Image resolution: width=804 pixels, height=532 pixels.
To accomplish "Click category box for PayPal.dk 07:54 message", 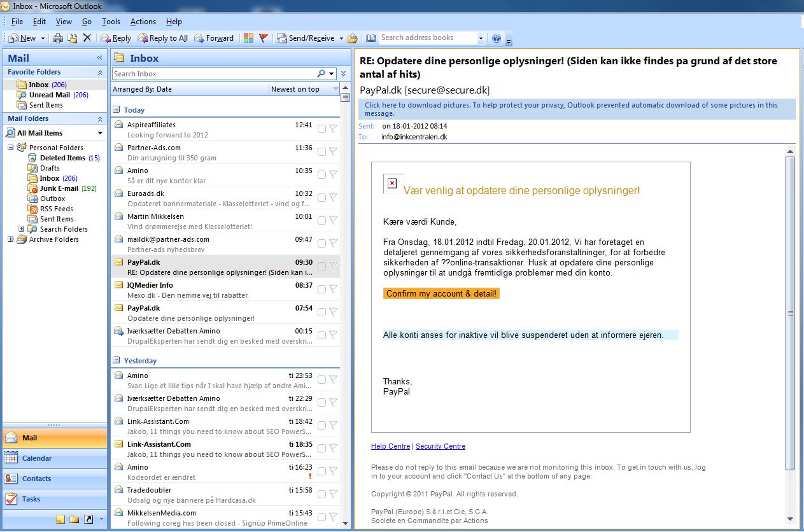I will (321, 312).
